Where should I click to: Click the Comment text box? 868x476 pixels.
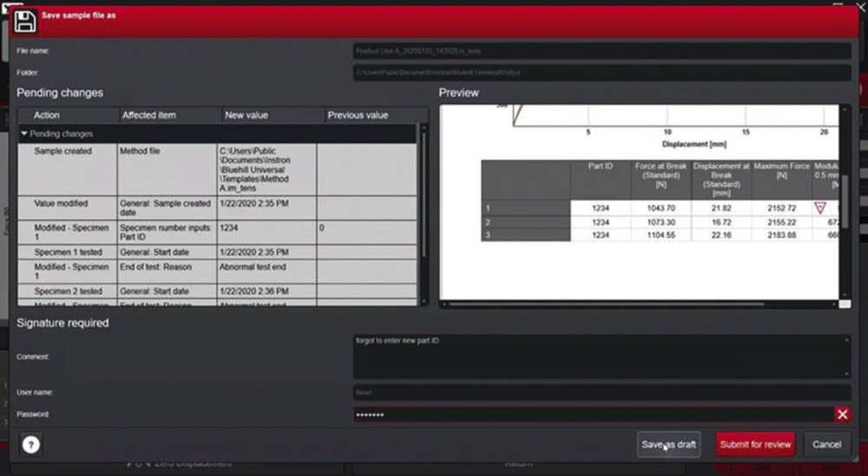click(602, 356)
